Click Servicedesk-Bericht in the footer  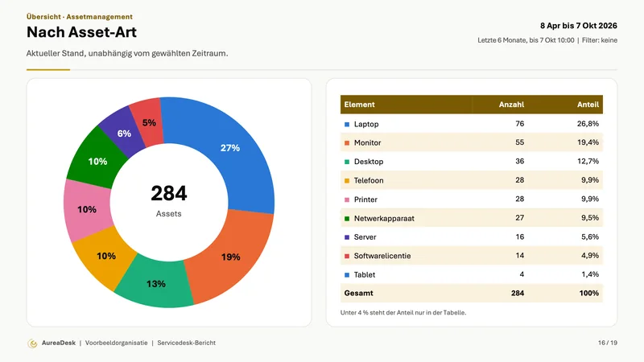pyautogui.click(x=186, y=343)
